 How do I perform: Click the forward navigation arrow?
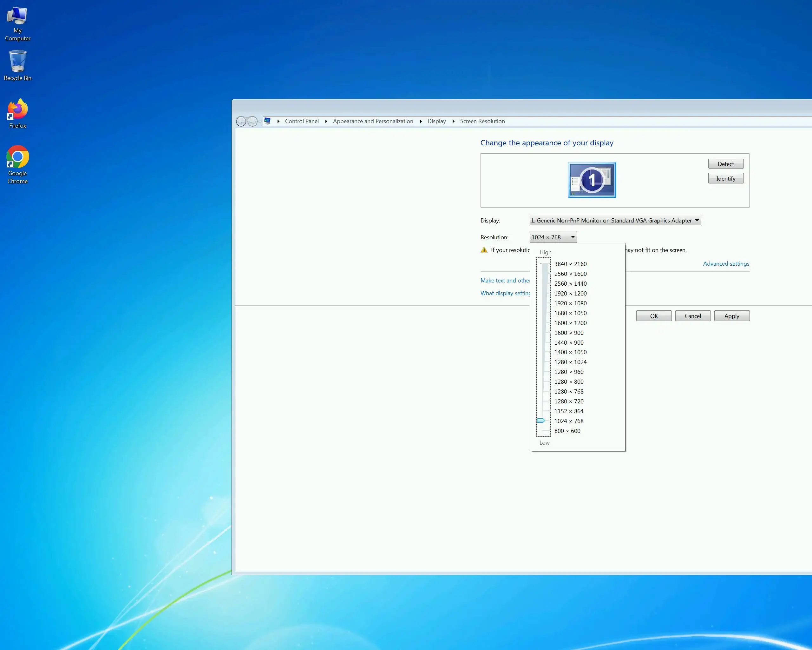pos(252,121)
